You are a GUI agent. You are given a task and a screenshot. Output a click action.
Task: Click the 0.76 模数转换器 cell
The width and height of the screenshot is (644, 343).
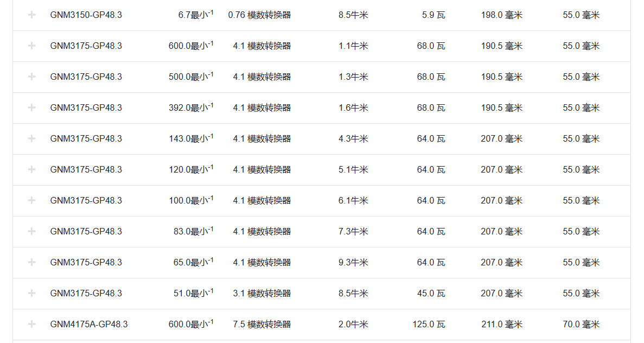(259, 15)
